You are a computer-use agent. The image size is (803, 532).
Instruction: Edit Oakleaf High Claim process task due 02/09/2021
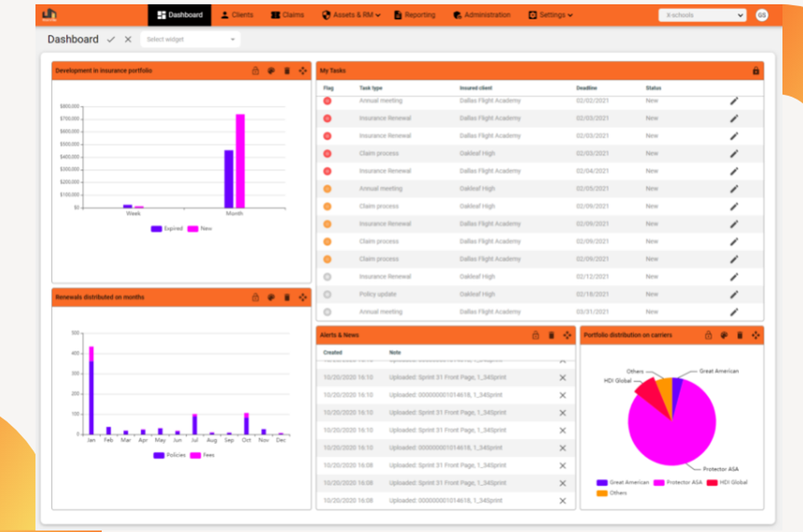coord(734,206)
